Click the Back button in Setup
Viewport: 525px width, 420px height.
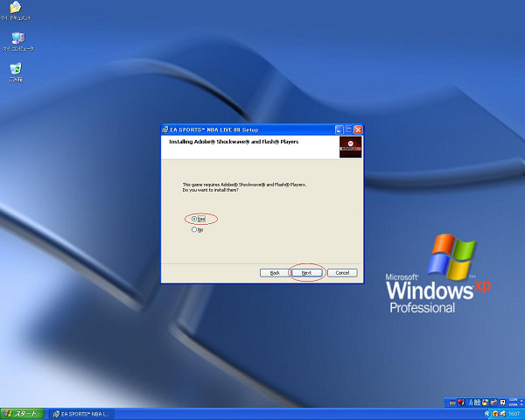click(275, 273)
